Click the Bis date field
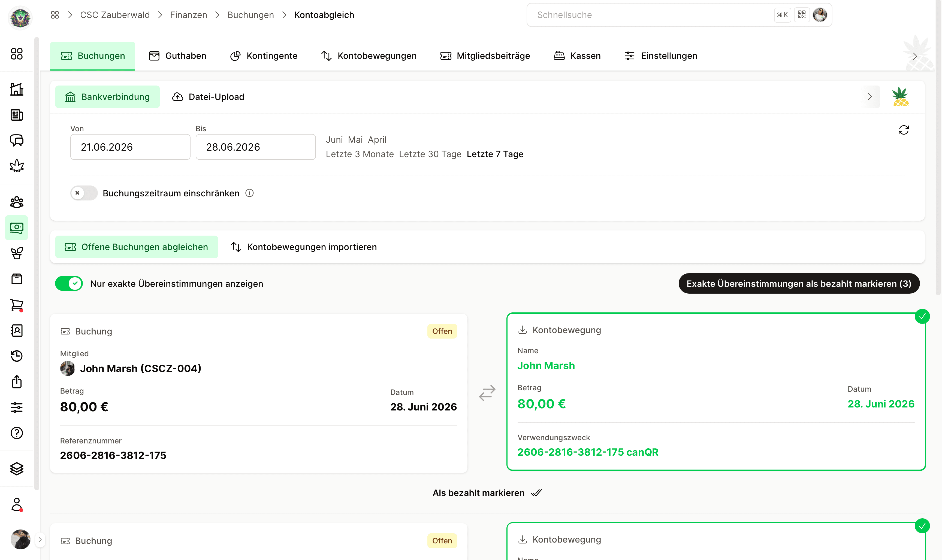This screenshot has height=560, width=942. (256, 147)
